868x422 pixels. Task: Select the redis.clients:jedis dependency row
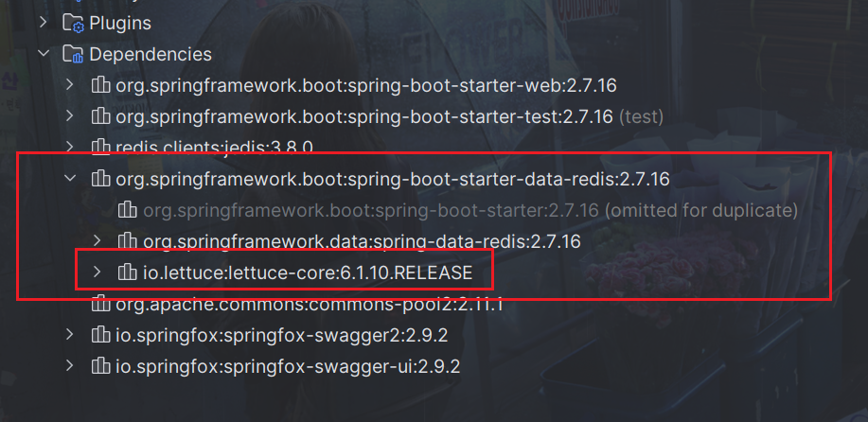(214, 147)
